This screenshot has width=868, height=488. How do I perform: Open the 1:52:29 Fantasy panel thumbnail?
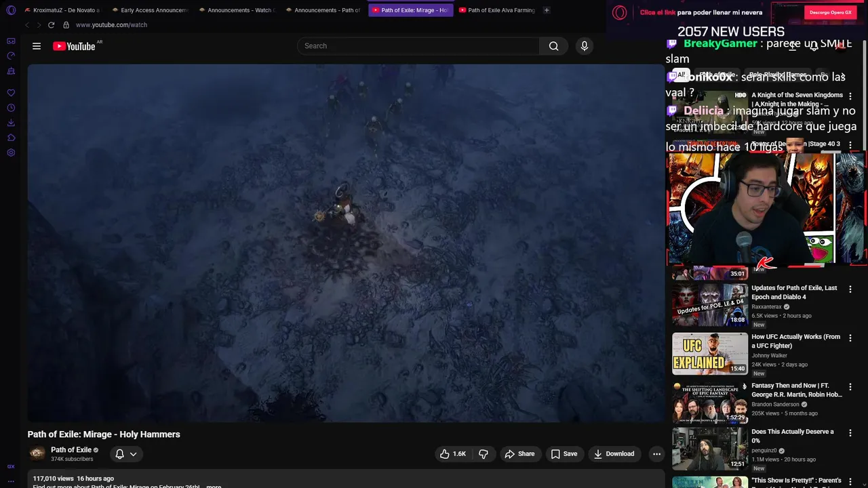coord(710,403)
